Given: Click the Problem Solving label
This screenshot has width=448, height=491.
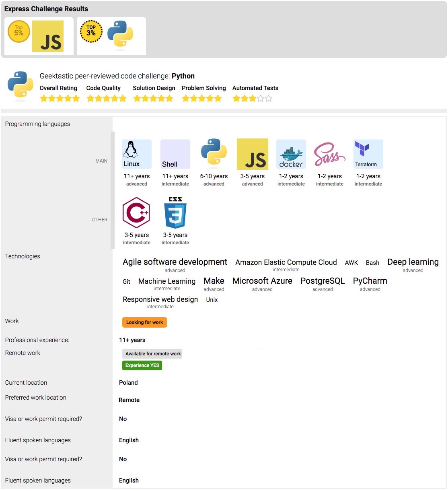Looking at the screenshot, I should pos(204,88).
